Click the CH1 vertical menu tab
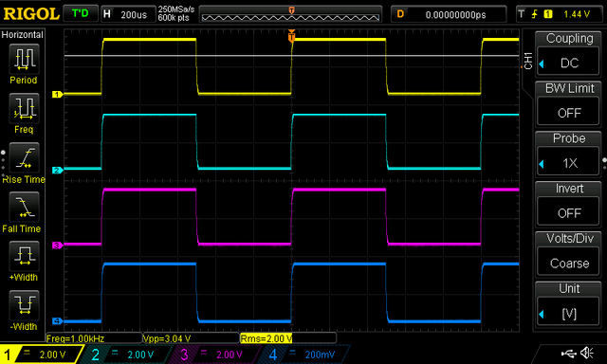This screenshot has width=607, height=364. coord(528,61)
